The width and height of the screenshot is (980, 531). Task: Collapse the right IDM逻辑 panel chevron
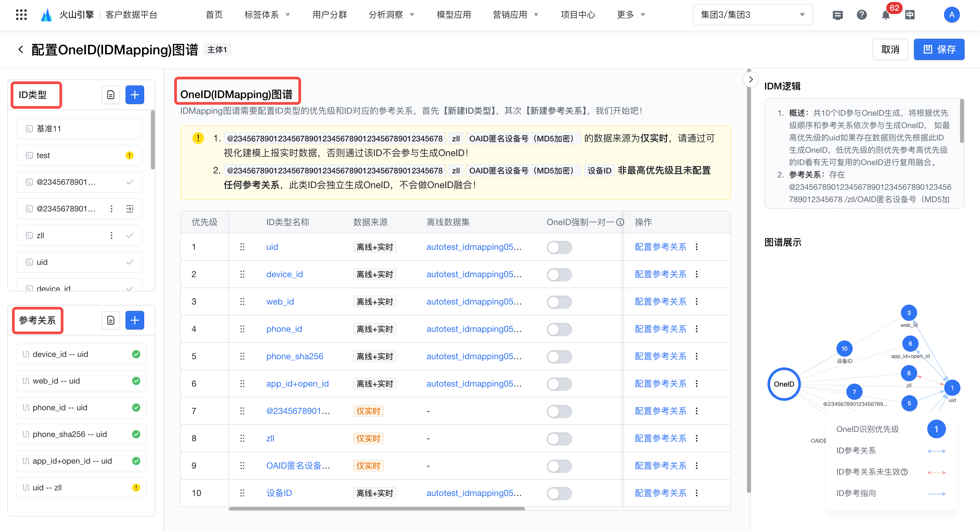(751, 79)
